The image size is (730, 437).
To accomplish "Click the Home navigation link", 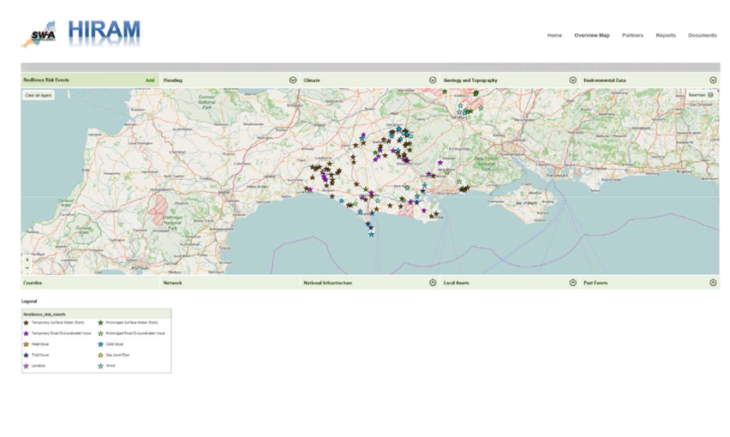I will pyautogui.click(x=554, y=35).
